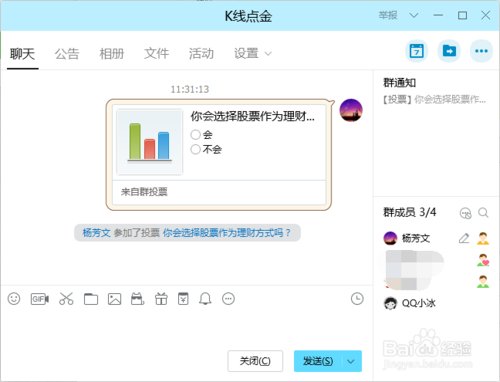
Task: Open the GIF video recorder
Action: click(x=40, y=299)
